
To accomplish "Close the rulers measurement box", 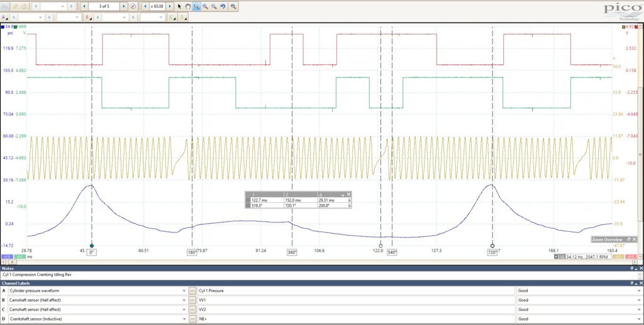I will [348, 194].
